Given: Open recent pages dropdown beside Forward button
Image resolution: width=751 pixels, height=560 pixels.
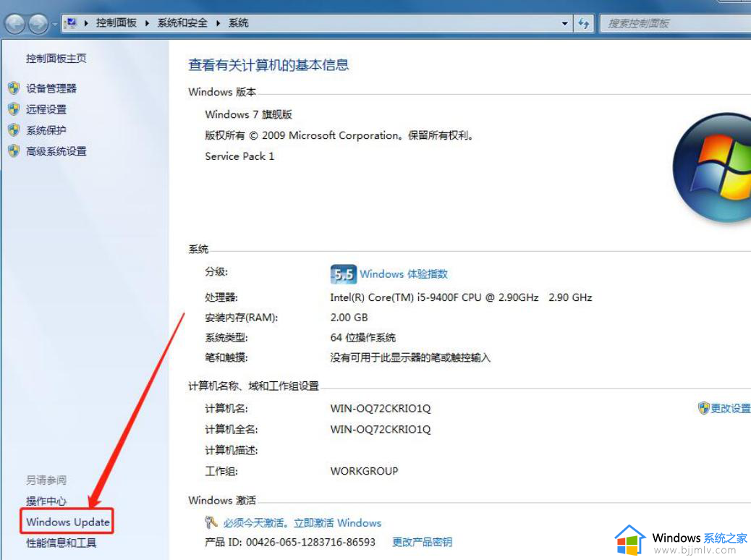Looking at the screenshot, I should pos(54,23).
